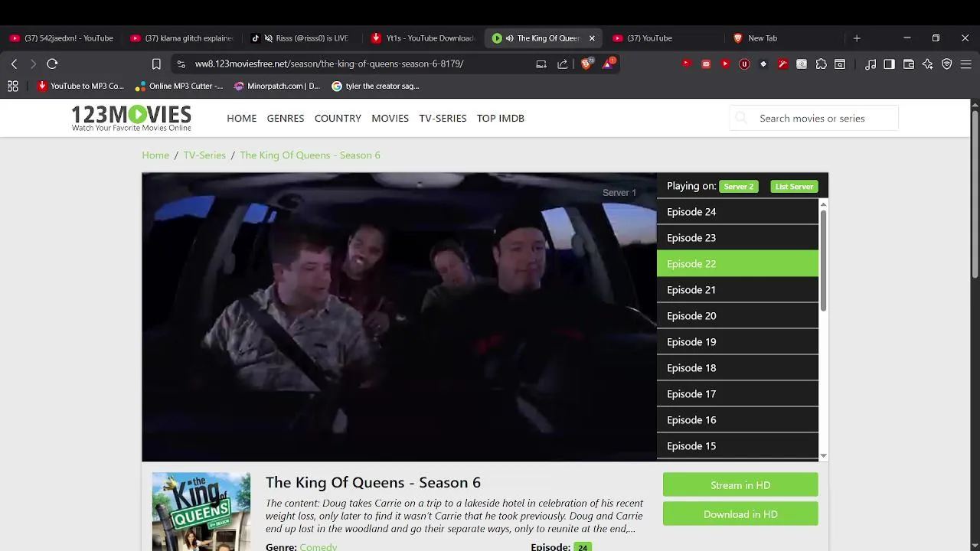980x551 pixels.
Task: Click the Download in HD button
Action: click(740, 514)
